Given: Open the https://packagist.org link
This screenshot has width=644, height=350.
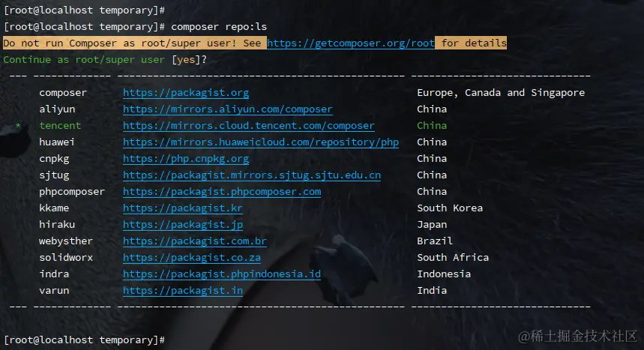Looking at the screenshot, I should tap(186, 93).
